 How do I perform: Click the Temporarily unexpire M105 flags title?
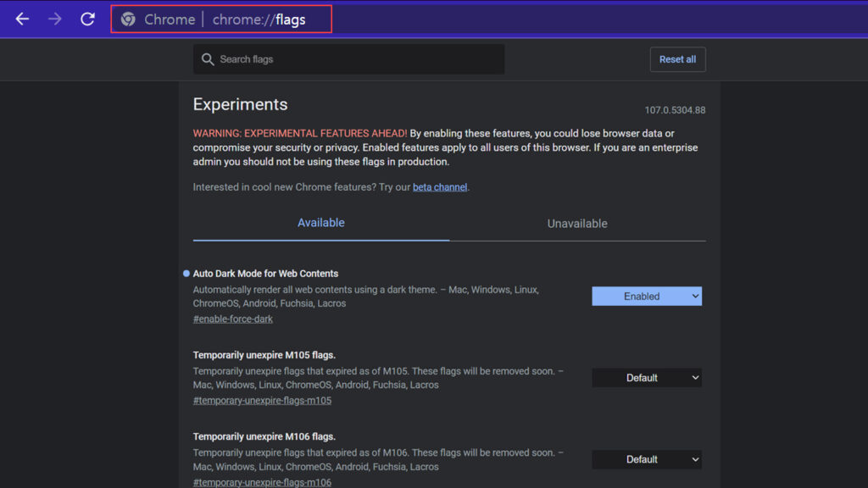(x=264, y=355)
